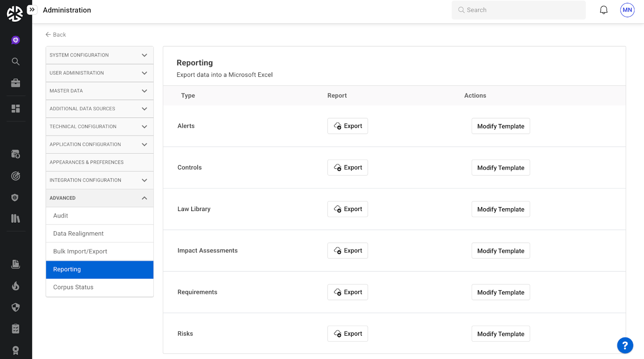Click the magnifier search icon in left sidebar

pyautogui.click(x=16, y=62)
